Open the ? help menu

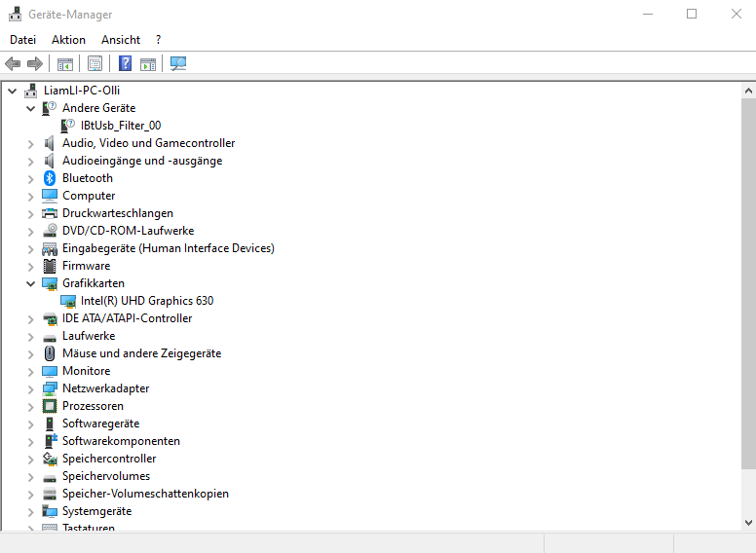[158, 40]
